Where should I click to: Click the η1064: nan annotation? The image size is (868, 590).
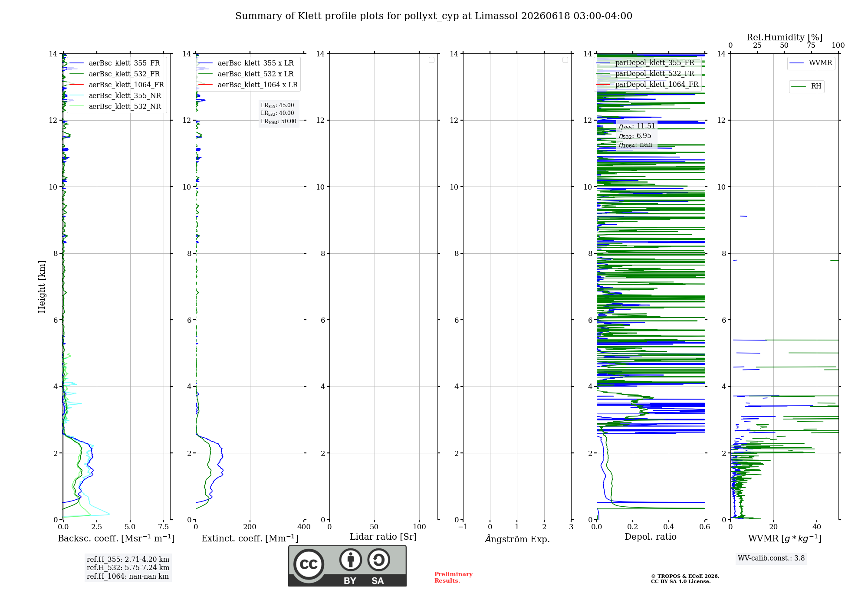coord(635,145)
